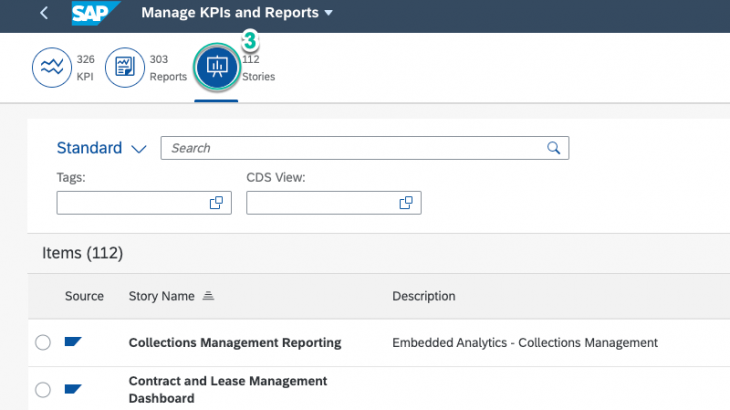Open the Reports icon tab
The image size is (730, 410).
pos(125,67)
